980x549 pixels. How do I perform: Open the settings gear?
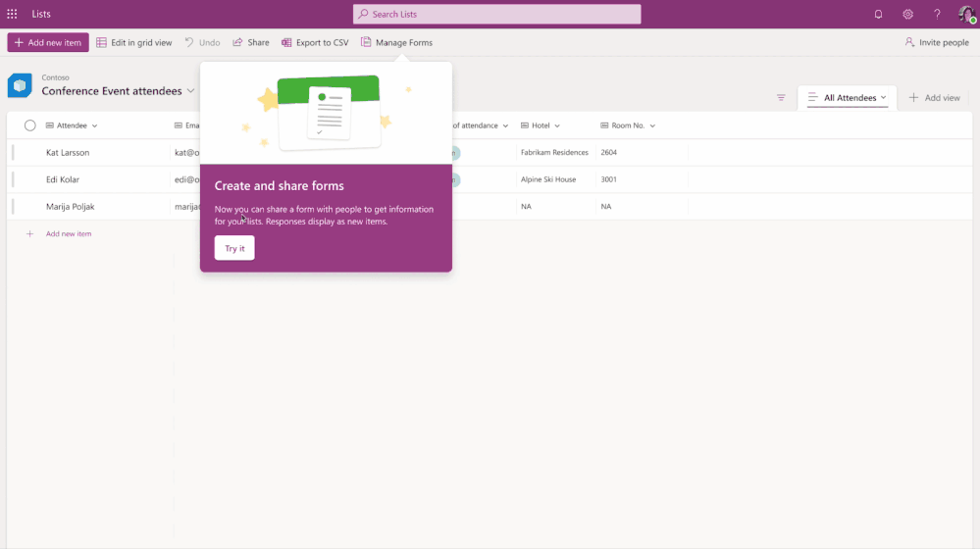click(907, 14)
